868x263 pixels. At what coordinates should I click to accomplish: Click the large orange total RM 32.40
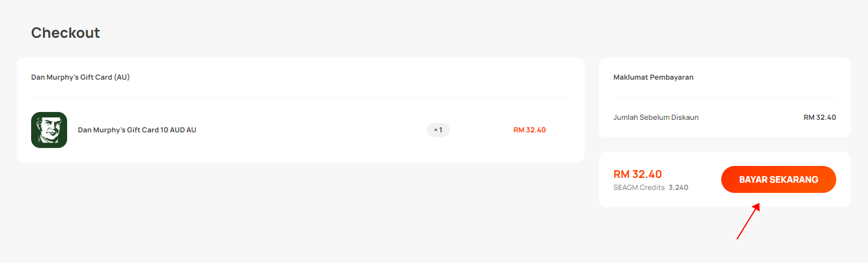(637, 174)
